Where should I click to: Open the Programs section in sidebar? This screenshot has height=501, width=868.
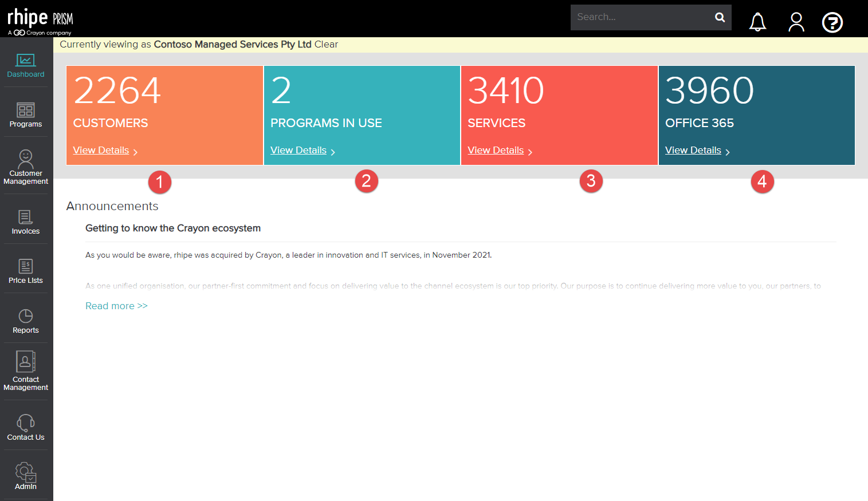[x=25, y=114]
